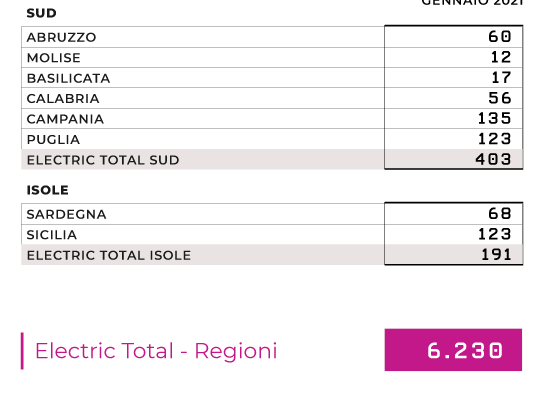The image size is (545, 400).
Task: Click the CALABRIA row label
Action: [63, 99]
